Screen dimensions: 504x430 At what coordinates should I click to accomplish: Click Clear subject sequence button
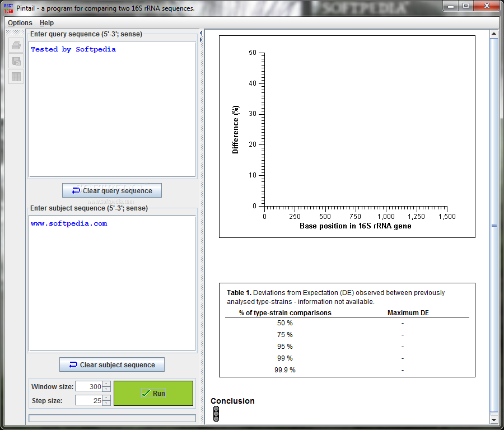point(112,364)
